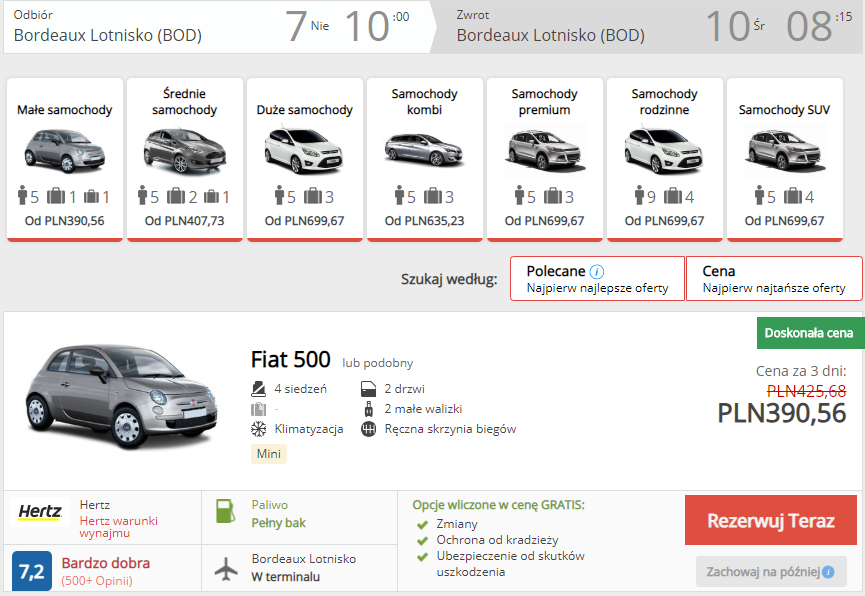Select the Średnie samochody category card
The width and height of the screenshot is (865, 596).
(x=185, y=159)
